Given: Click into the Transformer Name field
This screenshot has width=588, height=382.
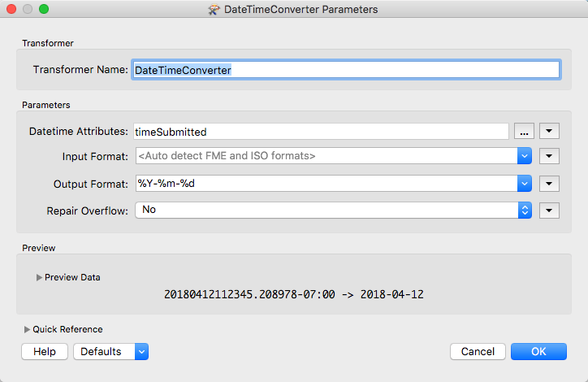Looking at the screenshot, I should (345, 70).
